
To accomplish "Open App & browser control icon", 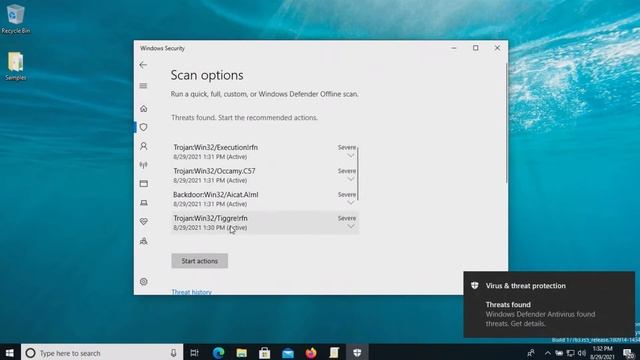I will click(144, 184).
